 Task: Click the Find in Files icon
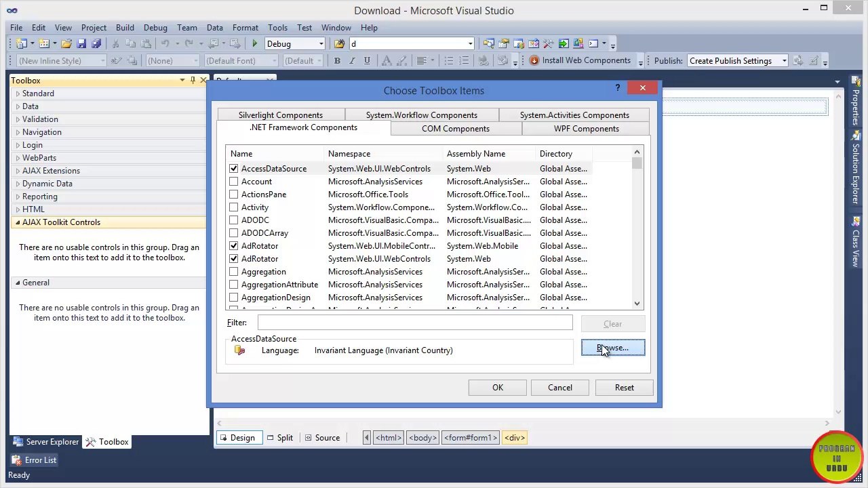click(x=339, y=44)
